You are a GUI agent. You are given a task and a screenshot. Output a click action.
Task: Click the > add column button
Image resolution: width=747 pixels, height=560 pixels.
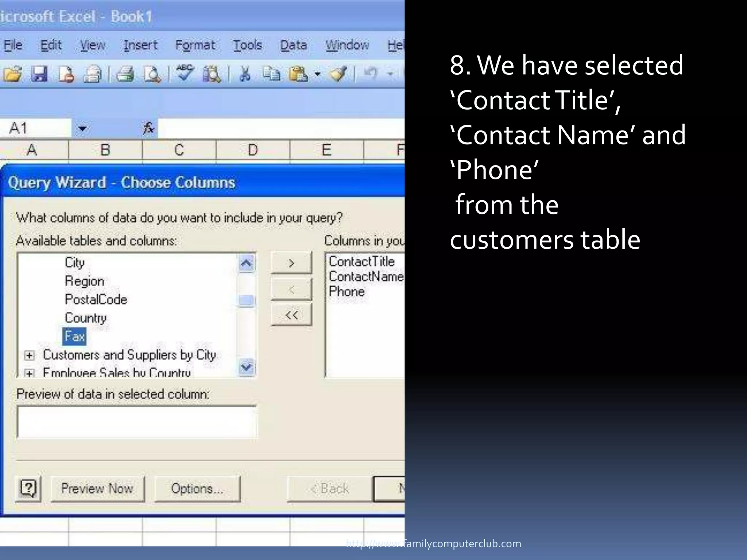point(291,263)
